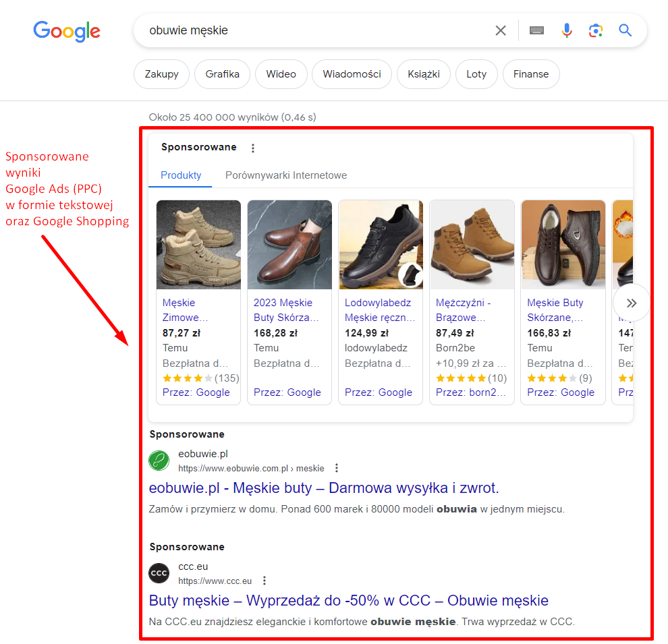This screenshot has width=668, height=644.
Task: Open 'eobuwie.pl - Męskie buty' ad headline
Action: [324, 488]
